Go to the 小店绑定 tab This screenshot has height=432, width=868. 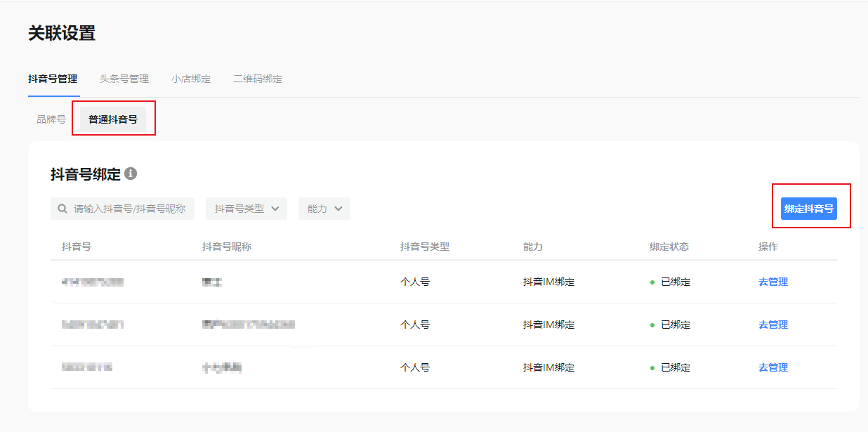[x=191, y=79]
